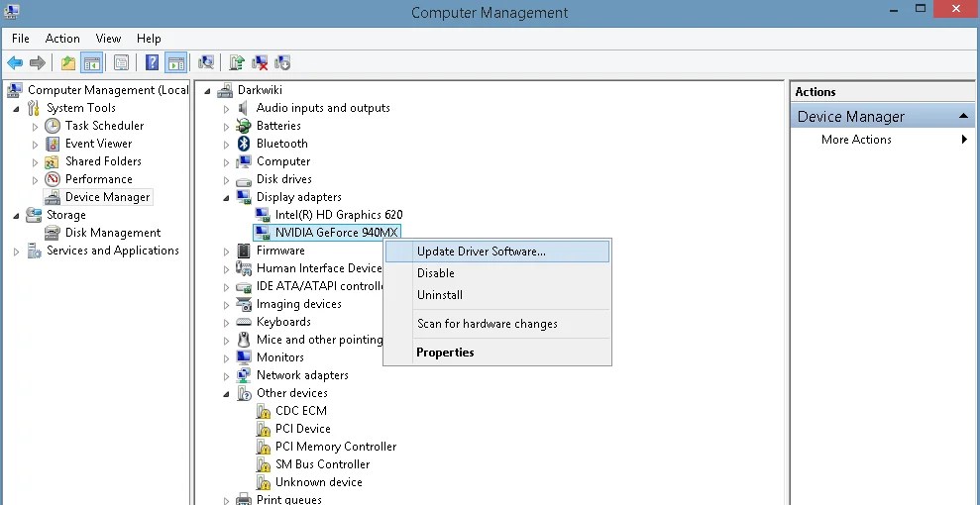The width and height of the screenshot is (980, 505).
Task: Select Computer Management (Local) root node
Action: coord(107,90)
